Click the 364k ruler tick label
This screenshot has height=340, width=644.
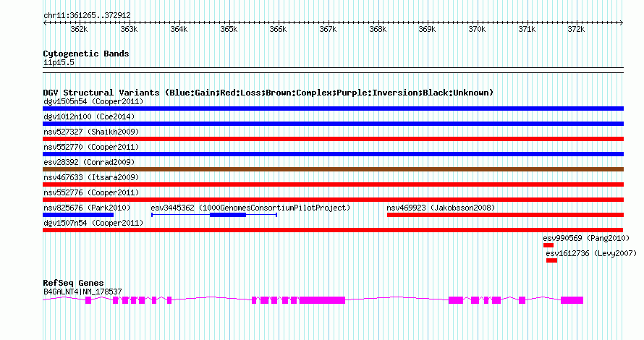179,29
